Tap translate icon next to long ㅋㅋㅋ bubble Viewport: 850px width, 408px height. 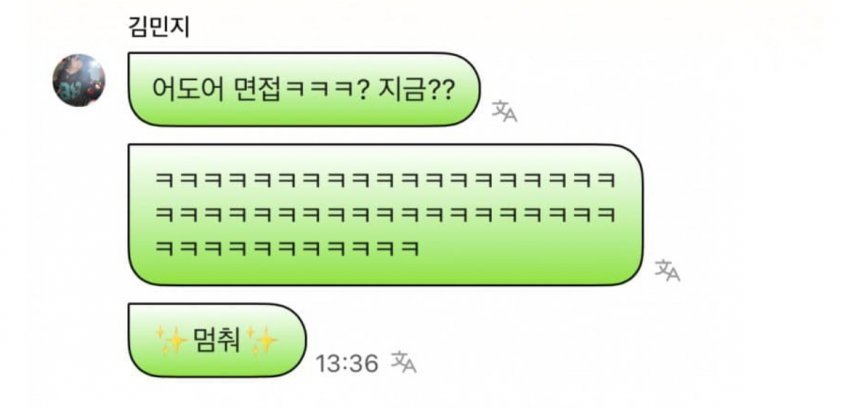pos(667,270)
